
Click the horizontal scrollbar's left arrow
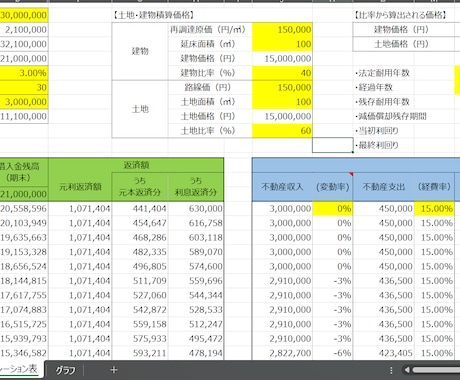point(407,370)
